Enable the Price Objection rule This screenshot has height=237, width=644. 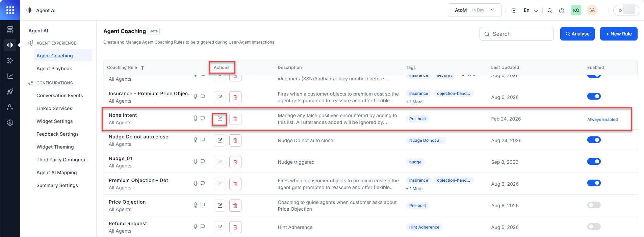click(x=594, y=205)
